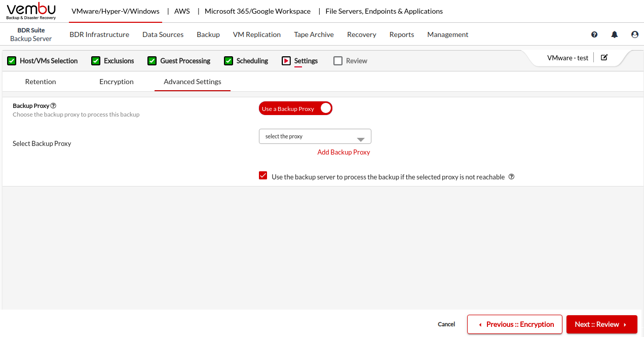Image resolution: width=644 pixels, height=337 pixels.
Task: Click help icon beside proxy not reachable option
Action: coord(511,177)
